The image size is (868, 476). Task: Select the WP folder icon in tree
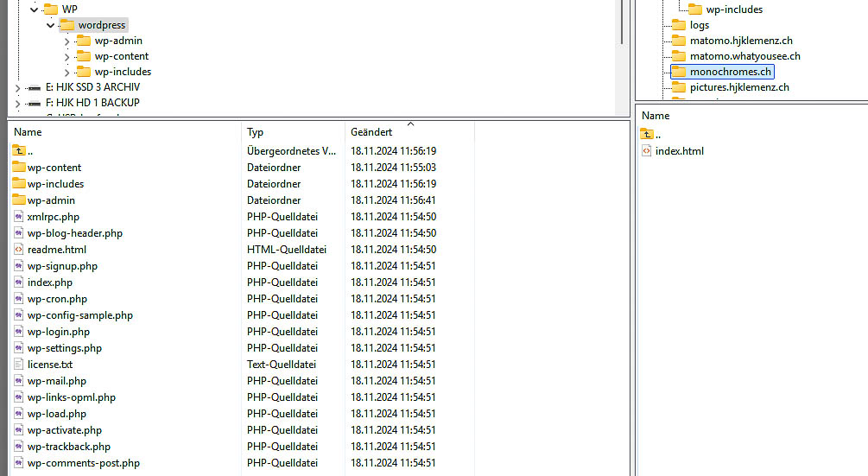click(51, 9)
